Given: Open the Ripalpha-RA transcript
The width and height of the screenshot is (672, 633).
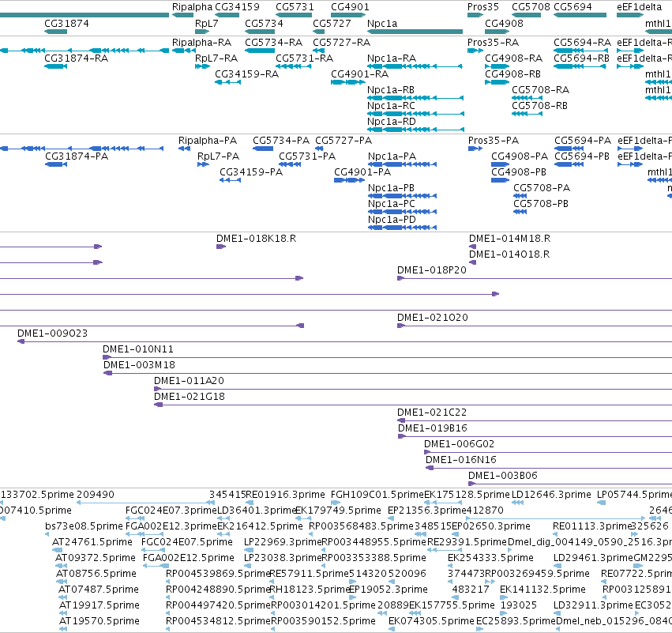Looking at the screenshot, I should (201, 43).
